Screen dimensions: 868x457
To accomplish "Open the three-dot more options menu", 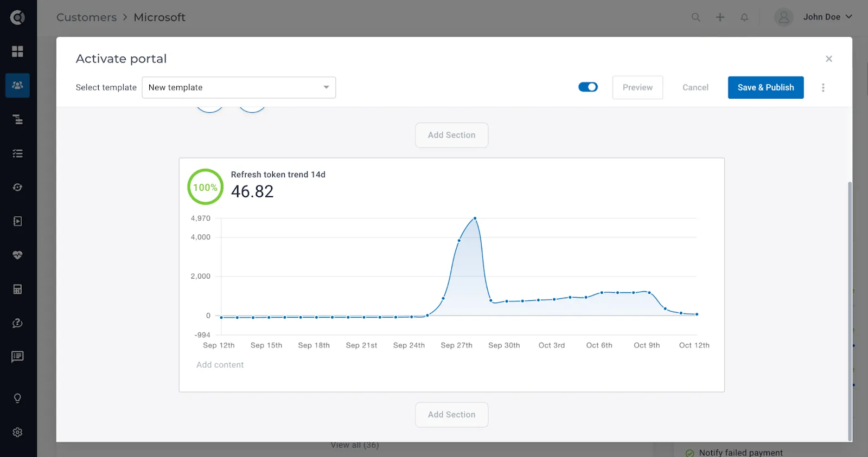I will [x=823, y=88].
